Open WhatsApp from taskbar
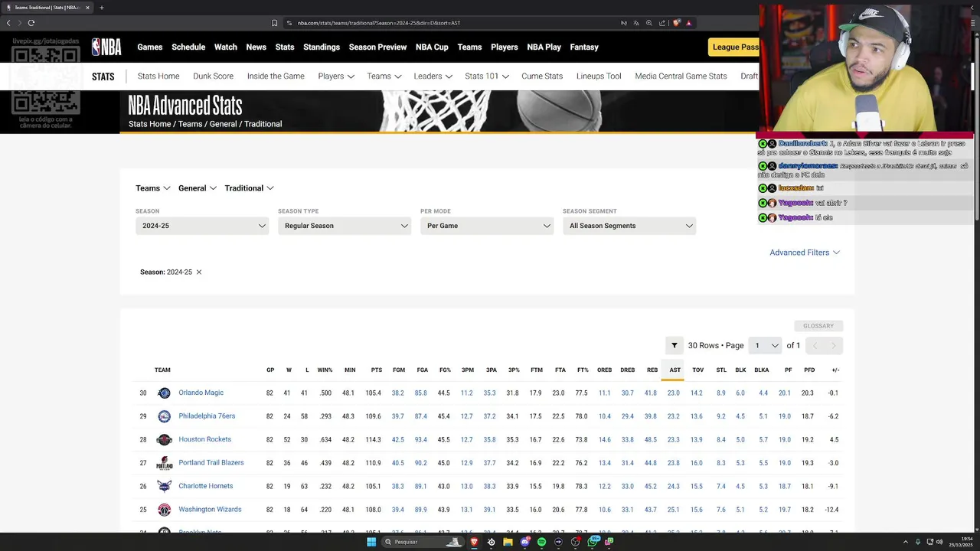Image resolution: width=980 pixels, height=551 pixels. click(x=593, y=542)
